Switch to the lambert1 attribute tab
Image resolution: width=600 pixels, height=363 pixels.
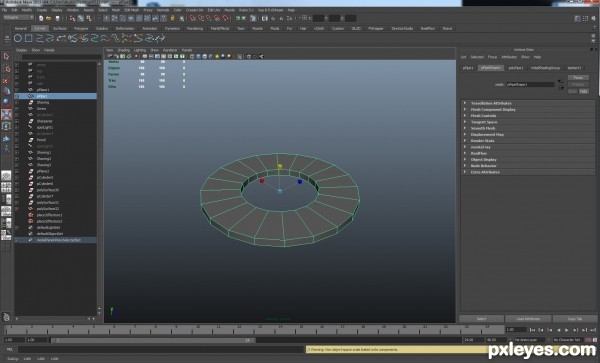574,68
